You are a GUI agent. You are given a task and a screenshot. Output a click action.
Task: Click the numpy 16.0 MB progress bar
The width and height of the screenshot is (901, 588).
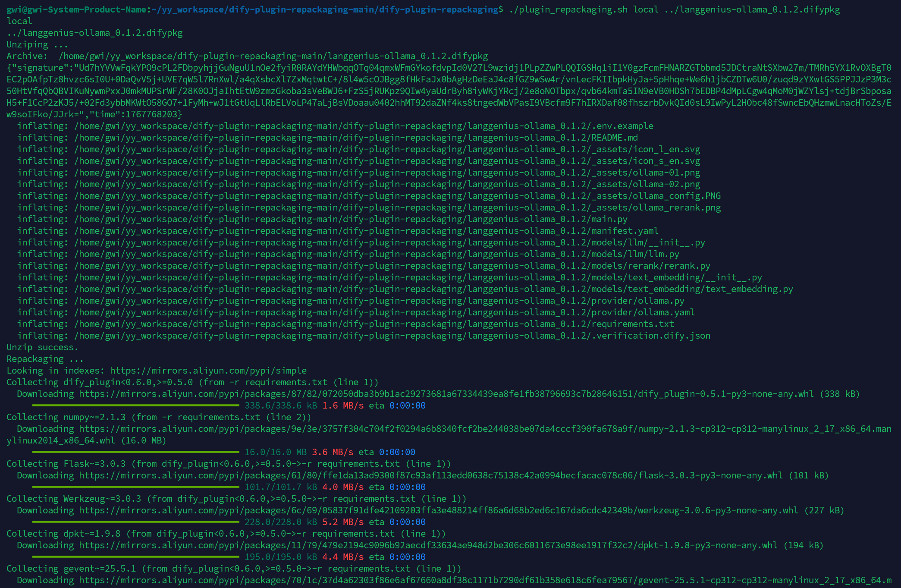[135, 452]
